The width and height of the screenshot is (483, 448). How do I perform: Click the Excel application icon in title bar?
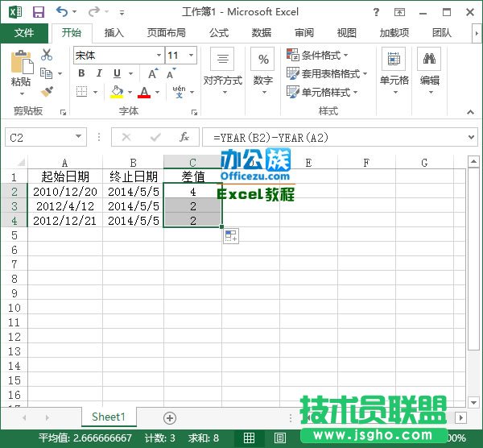click(x=15, y=12)
